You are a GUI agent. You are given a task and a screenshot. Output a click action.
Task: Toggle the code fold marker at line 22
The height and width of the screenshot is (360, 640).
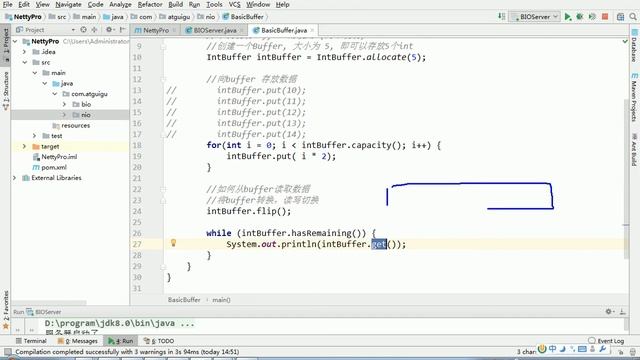click(163, 189)
